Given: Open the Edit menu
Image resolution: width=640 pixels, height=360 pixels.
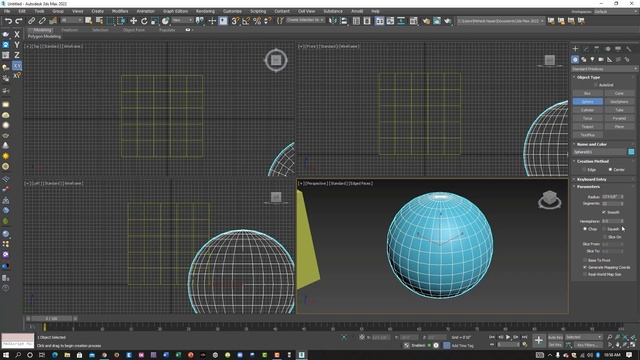Looking at the screenshot, I should [22, 11].
